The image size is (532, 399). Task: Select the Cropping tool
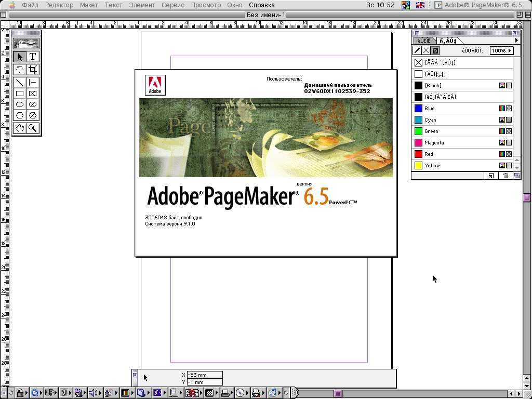33,70
